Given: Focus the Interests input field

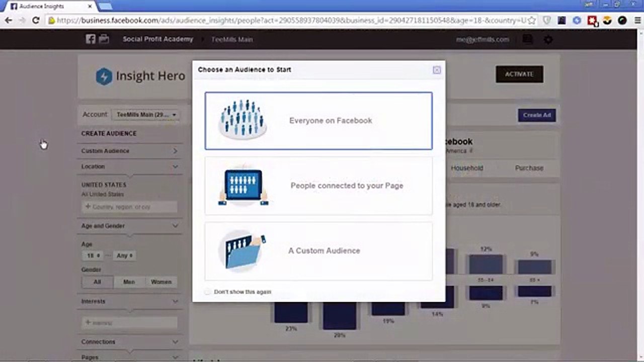Looking at the screenshot, I should point(129,323).
